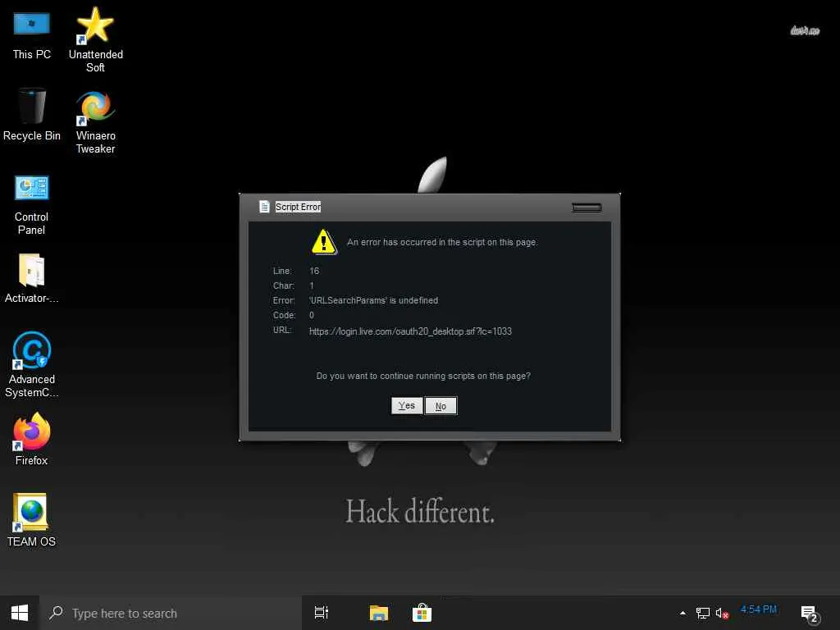This screenshot has width=840, height=630.
Task: Open the network status tray icon
Action: click(703, 613)
